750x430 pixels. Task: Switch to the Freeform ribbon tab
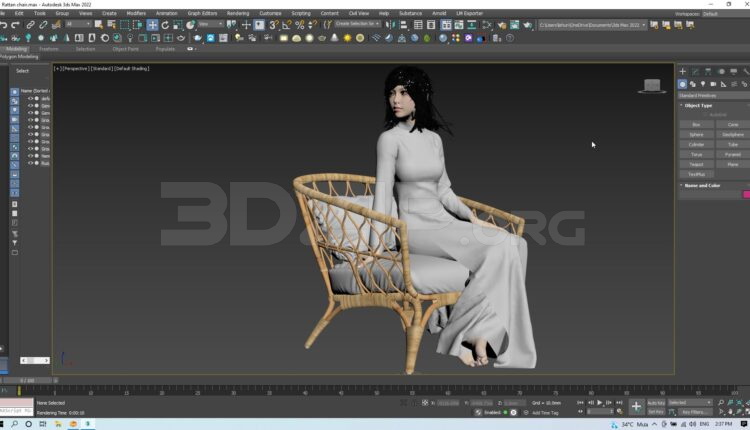49,49
